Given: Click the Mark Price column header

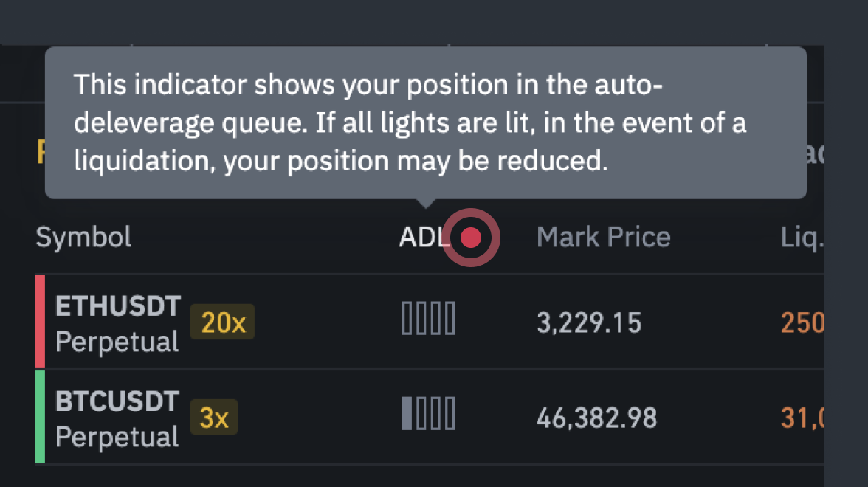Looking at the screenshot, I should (x=603, y=238).
